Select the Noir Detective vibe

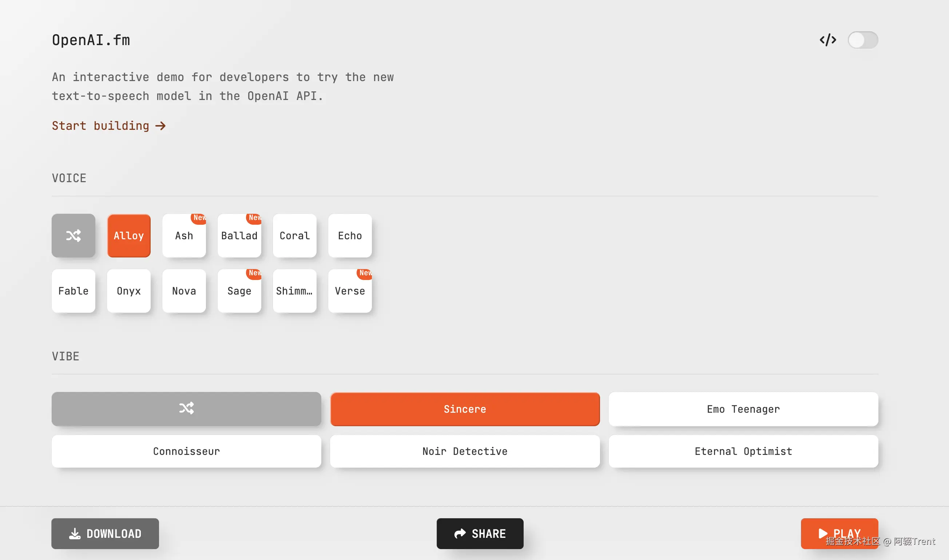[x=465, y=451]
